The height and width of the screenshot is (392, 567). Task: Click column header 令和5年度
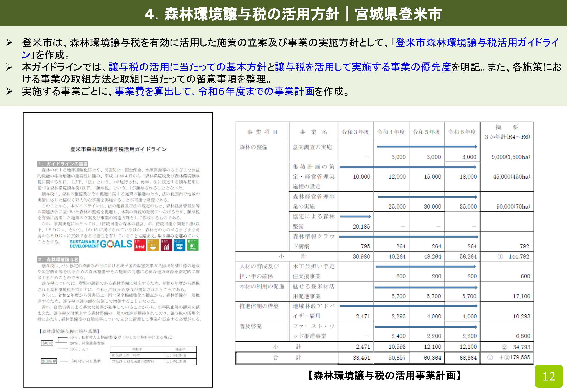tap(427, 132)
